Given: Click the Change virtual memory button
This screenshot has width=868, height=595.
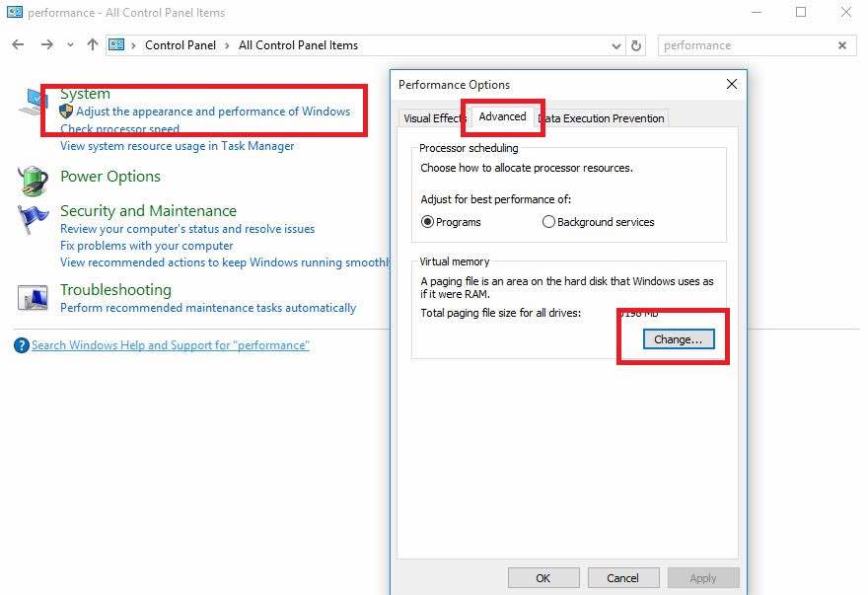Looking at the screenshot, I should [x=678, y=339].
